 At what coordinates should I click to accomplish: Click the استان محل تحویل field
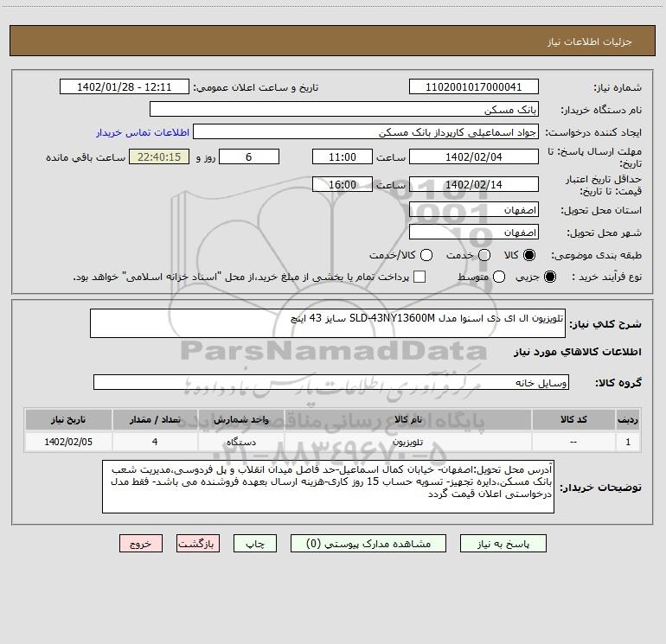(473, 210)
